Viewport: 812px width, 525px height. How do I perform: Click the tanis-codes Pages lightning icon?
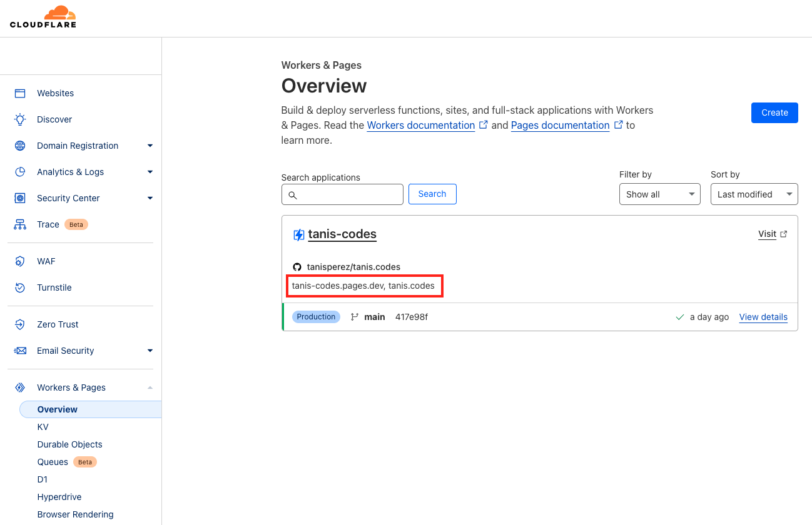coord(299,234)
